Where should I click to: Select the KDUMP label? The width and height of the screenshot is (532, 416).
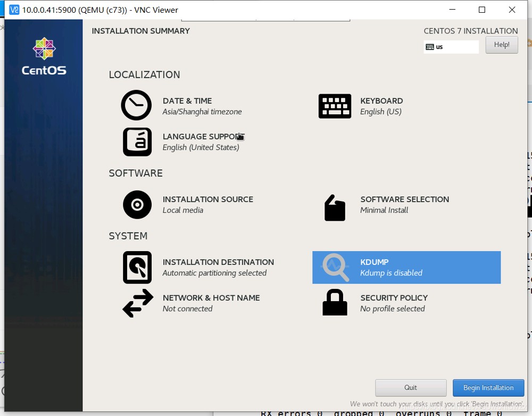(x=374, y=262)
